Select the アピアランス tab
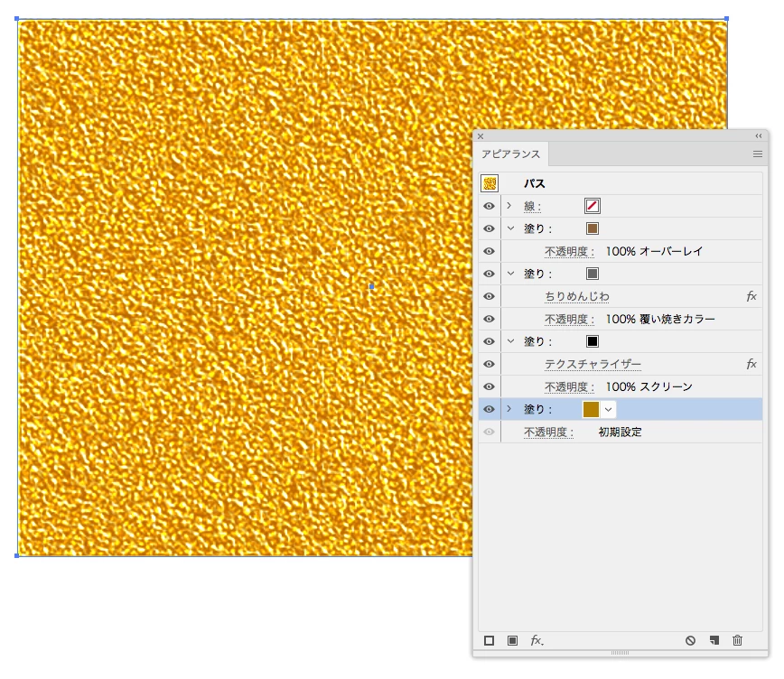 [510, 154]
